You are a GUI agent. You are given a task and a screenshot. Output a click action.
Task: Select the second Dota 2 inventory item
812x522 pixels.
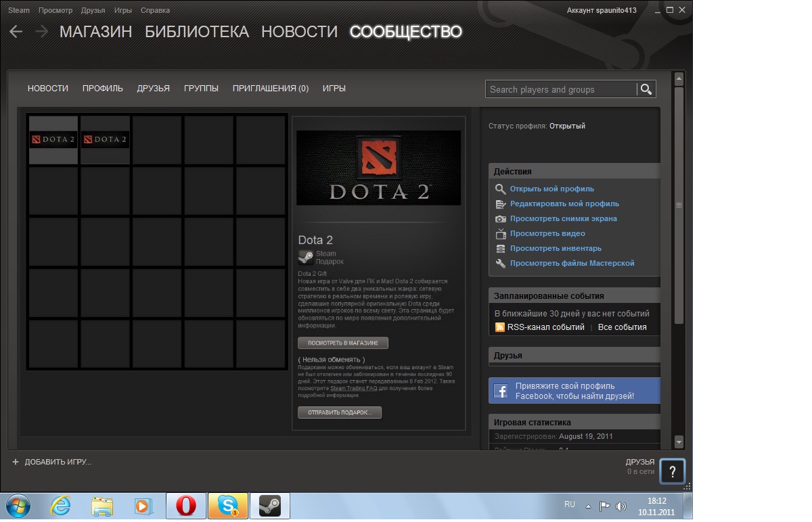pos(105,140)
